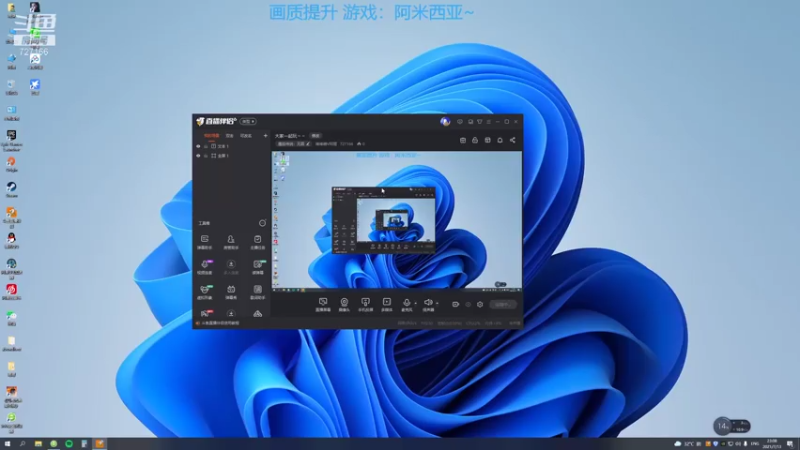The height and width of the screenshot is (450, 800).
Task: Open the mode pill beside the app logo
Action: [x=248, y=121]
